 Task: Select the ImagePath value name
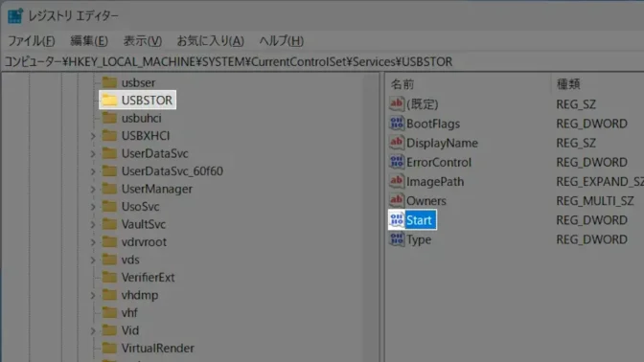pos(435,181)
